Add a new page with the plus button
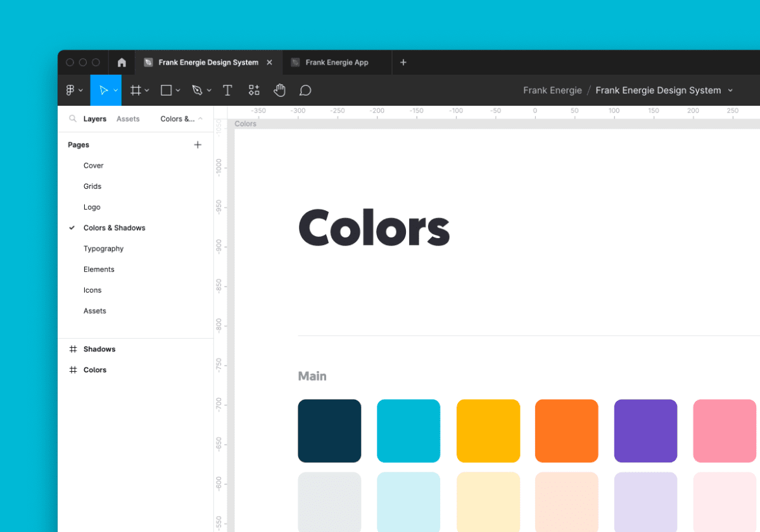 198,144
